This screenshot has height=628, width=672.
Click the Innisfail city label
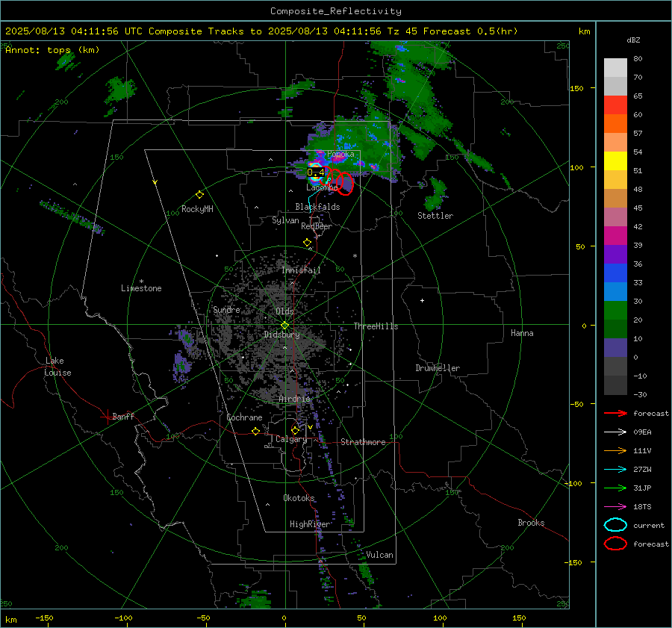point(301,270)
